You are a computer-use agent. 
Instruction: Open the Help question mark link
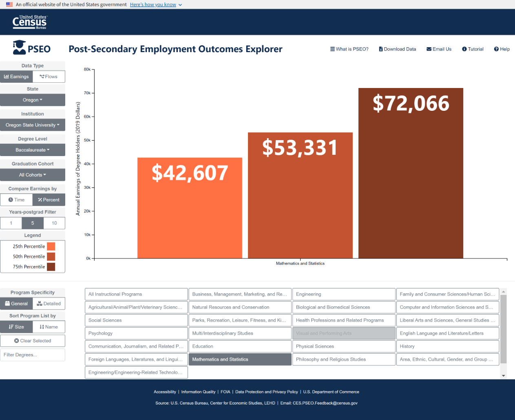(502, 49)
